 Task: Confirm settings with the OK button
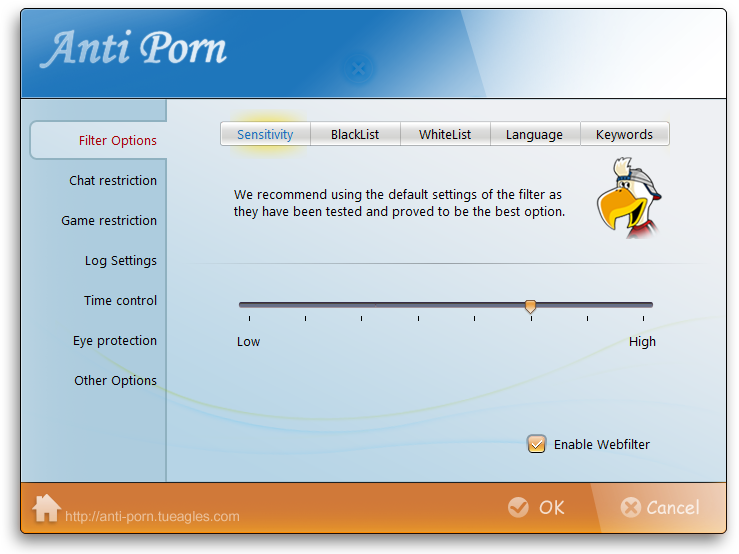[x=536, y=508]
